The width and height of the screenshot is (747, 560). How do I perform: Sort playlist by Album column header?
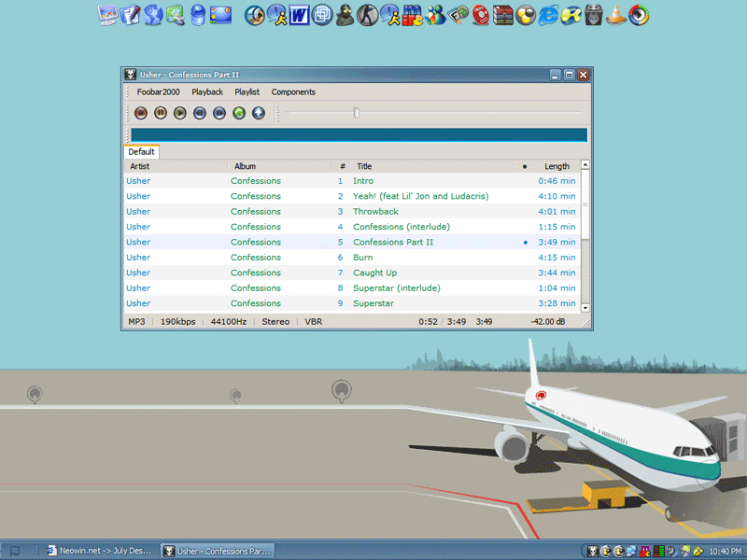point(279,166)
